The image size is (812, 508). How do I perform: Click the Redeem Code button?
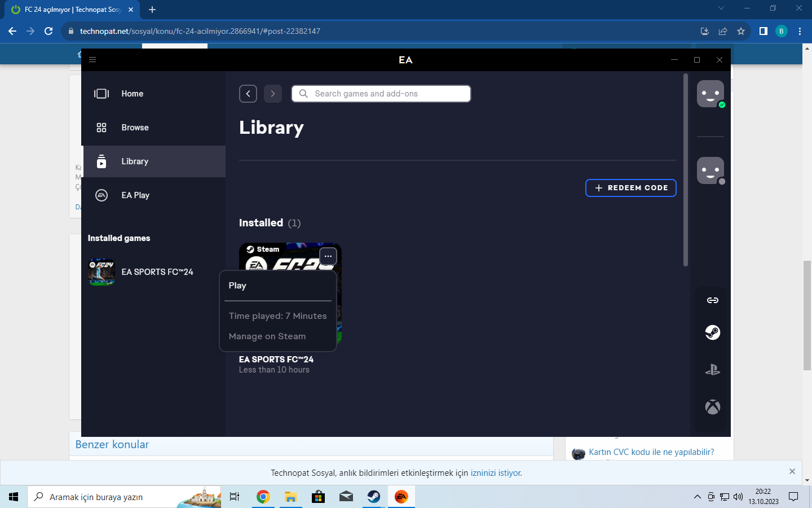pos(631,188)
